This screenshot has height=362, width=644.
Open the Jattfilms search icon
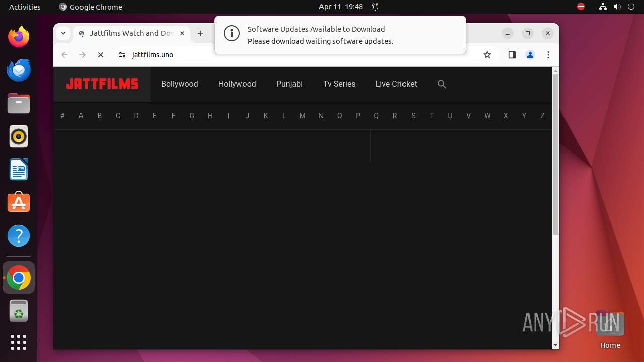pos(442,84)
